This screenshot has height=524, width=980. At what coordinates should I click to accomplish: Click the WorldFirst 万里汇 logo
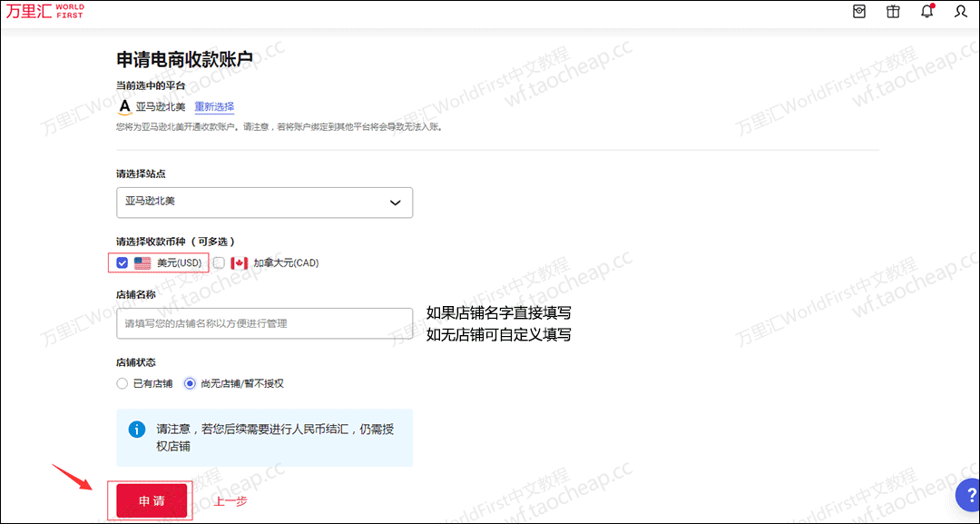[x=45, y=11]
